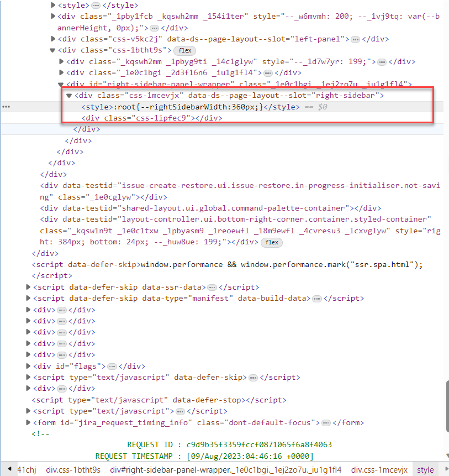
Task: Expand the collapsed style node at the top
Action: click(x=53, y=5)
